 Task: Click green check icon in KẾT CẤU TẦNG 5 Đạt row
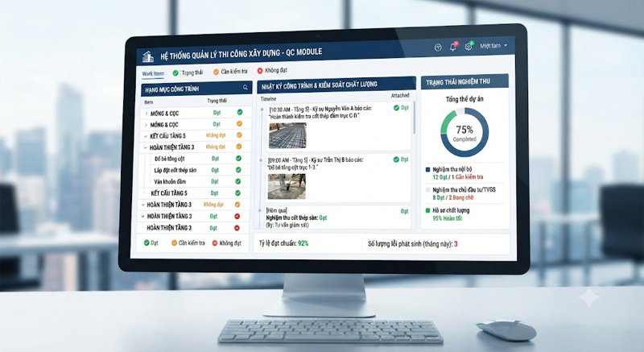coord(237,193)
